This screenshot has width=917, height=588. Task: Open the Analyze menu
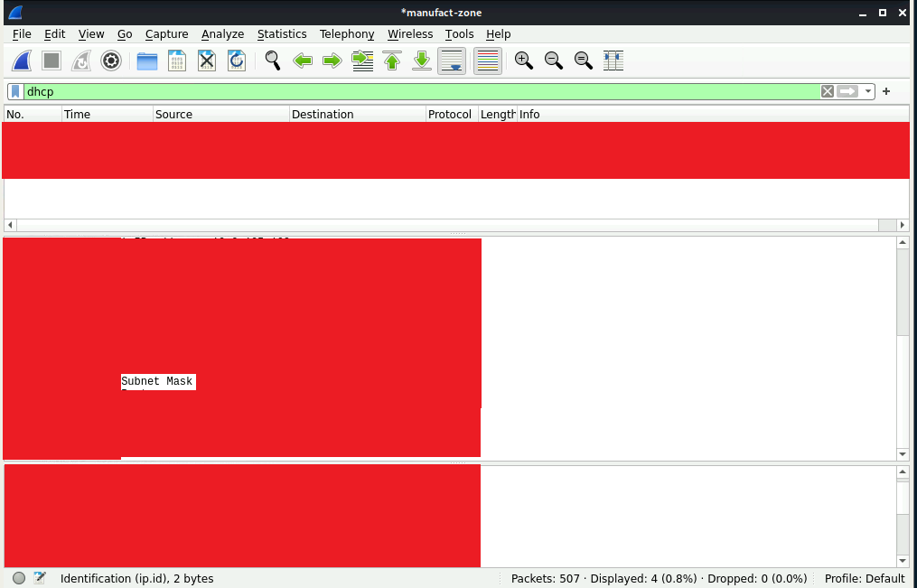coord(222,34)
